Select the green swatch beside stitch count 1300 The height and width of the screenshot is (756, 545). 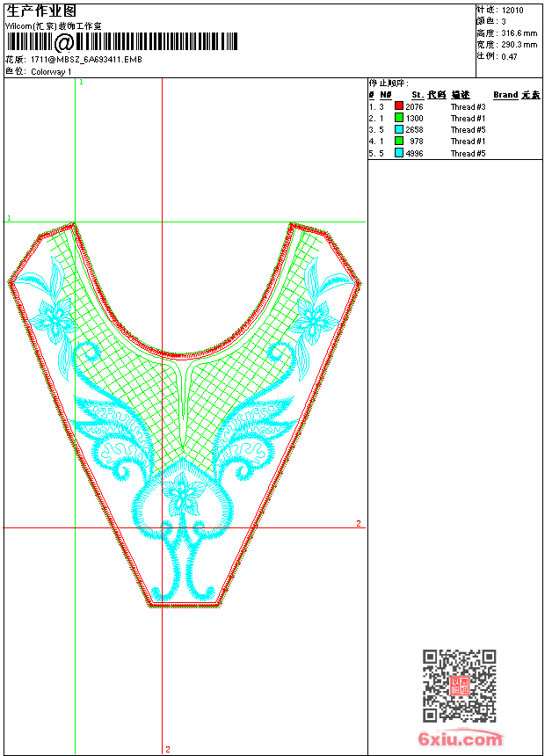pos(399,118)
